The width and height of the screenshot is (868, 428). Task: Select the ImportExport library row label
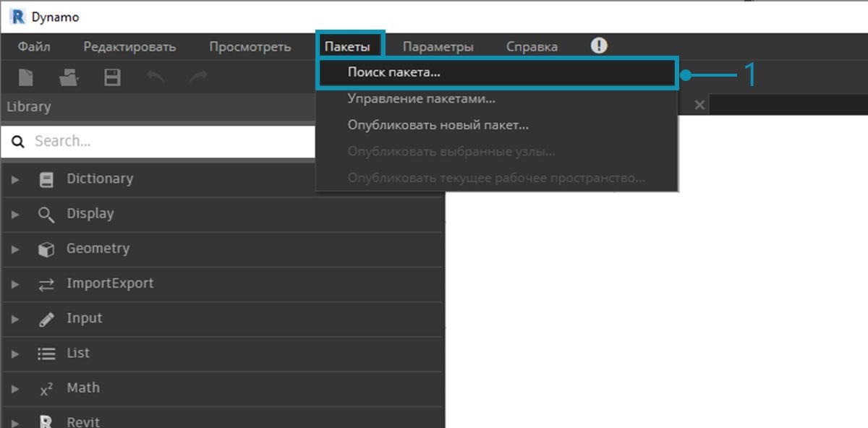point(110,283)
